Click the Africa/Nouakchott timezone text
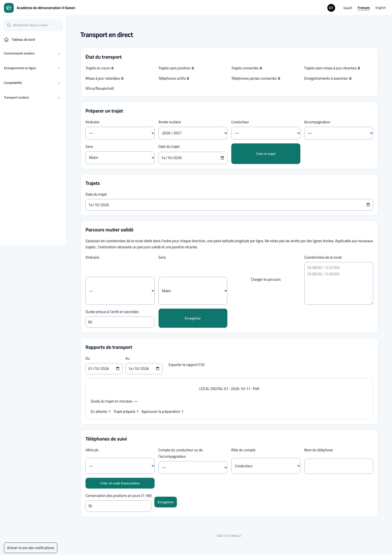The image size is (392, 555). coord(100,88)
